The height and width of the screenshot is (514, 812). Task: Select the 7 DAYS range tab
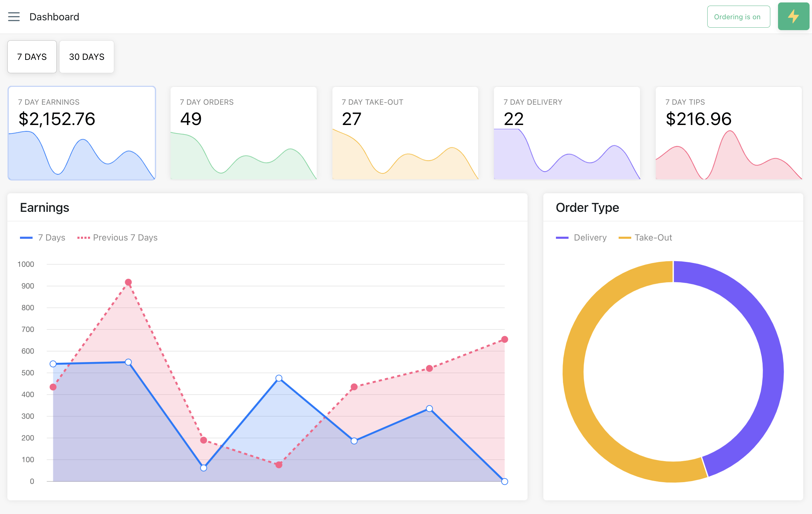[x=32, y=57]
